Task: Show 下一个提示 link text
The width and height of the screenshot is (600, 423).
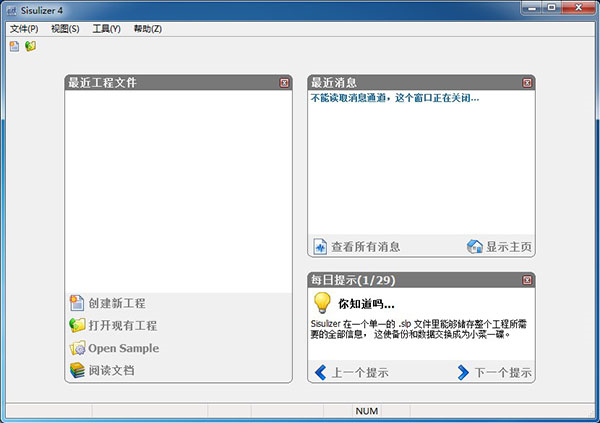Action: [x=503, y=372]
